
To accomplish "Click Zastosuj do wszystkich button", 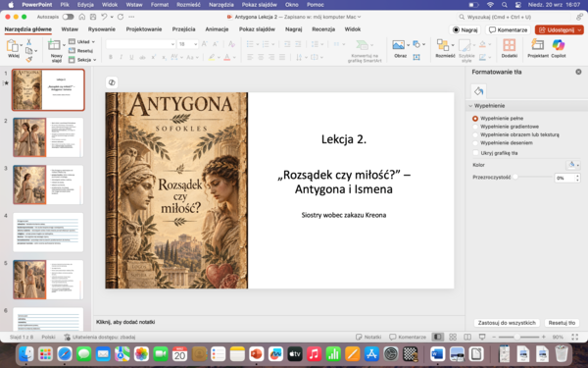I will point(507,323).
